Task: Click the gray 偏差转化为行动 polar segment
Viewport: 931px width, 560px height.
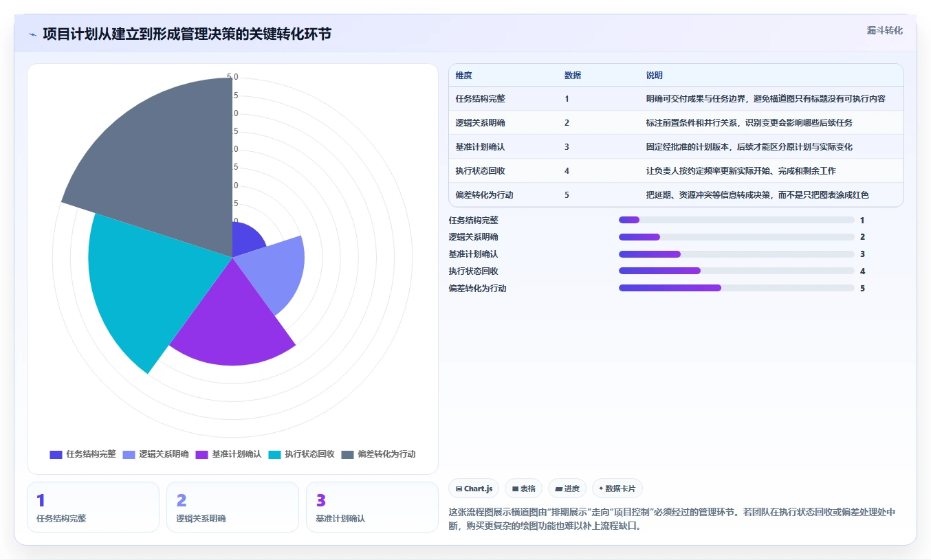Action: [165, 165]
